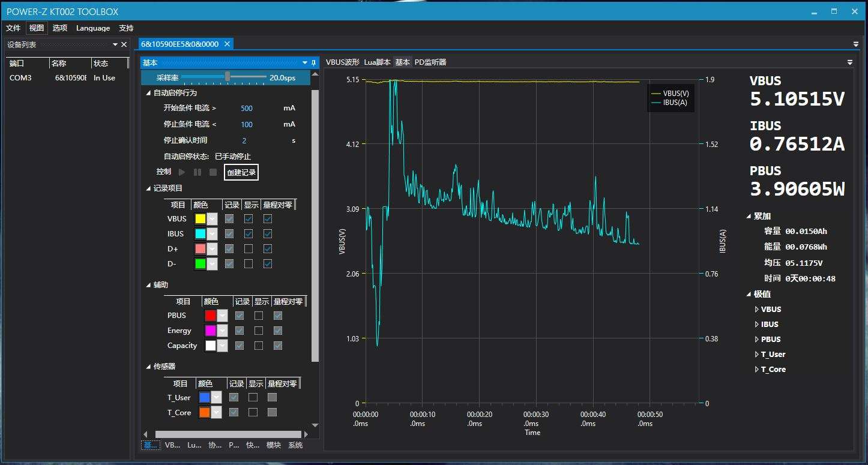Close the 设备列表 panel with the X icon
Image resolution: width=868 pixels, height=465 pixels.
click(x=124, y=45)
